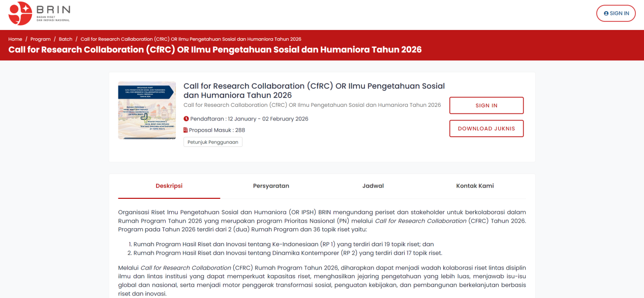644x298 pixels.
Task: Click the red document icon beside Proposal Masuk
Action: click(186, 130)
